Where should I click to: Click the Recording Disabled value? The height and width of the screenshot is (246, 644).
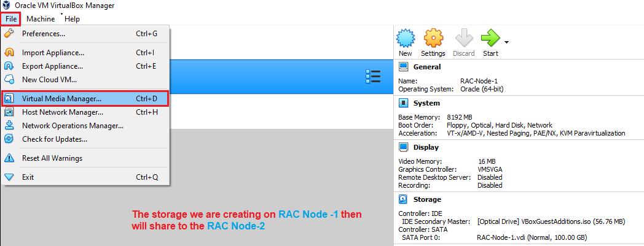[490, 185]
